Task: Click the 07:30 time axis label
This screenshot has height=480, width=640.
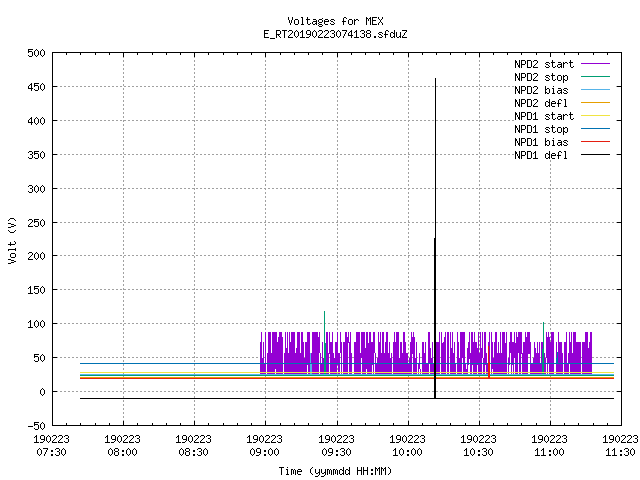Action: tap(51, 453)
